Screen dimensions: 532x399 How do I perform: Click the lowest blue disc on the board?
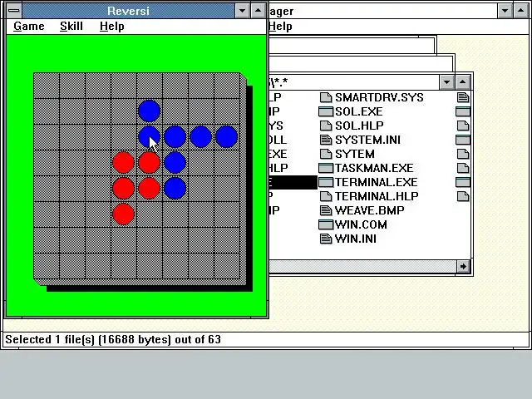175,189
